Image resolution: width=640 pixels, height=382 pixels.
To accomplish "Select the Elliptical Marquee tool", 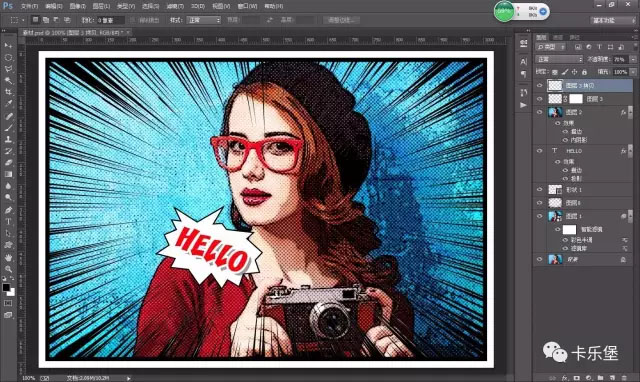I will pos(8,58).
